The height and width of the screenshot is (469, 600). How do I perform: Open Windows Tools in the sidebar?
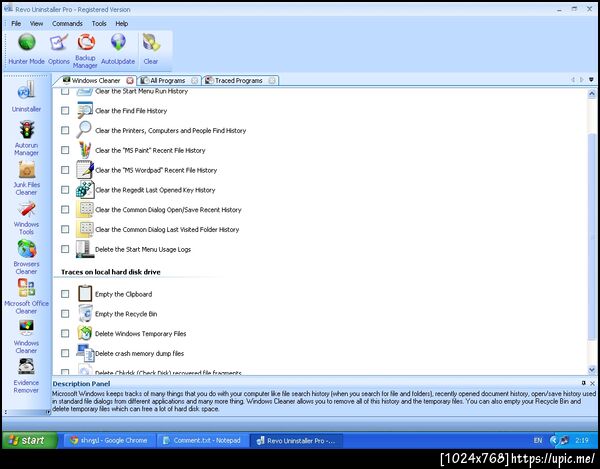pyautogui.click(x=26, y=218)
